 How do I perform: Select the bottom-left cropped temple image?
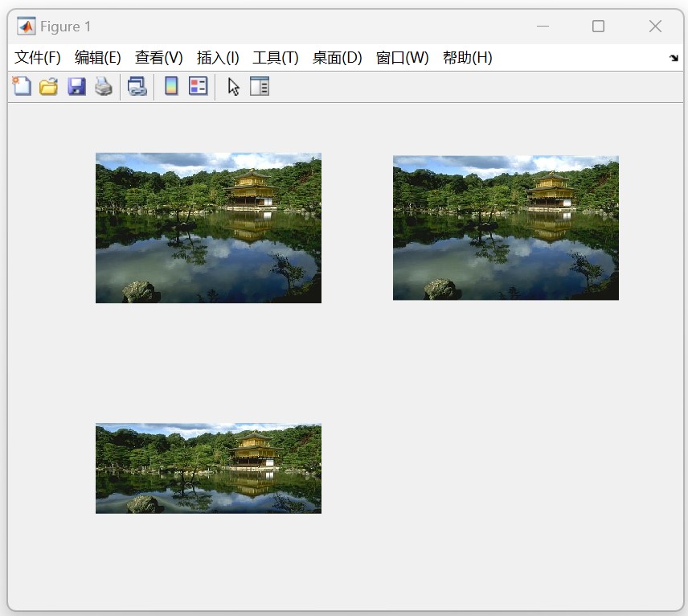[208, 469]
